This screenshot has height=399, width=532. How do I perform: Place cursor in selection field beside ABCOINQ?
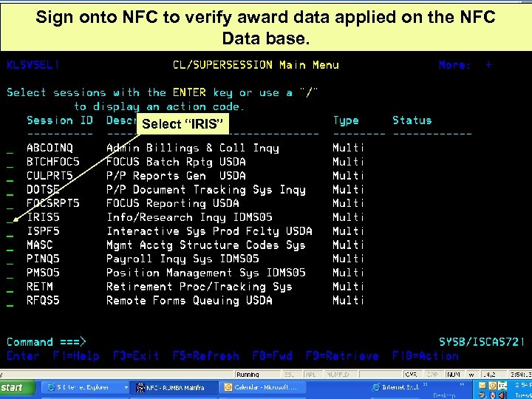click(x=10, y=152)
